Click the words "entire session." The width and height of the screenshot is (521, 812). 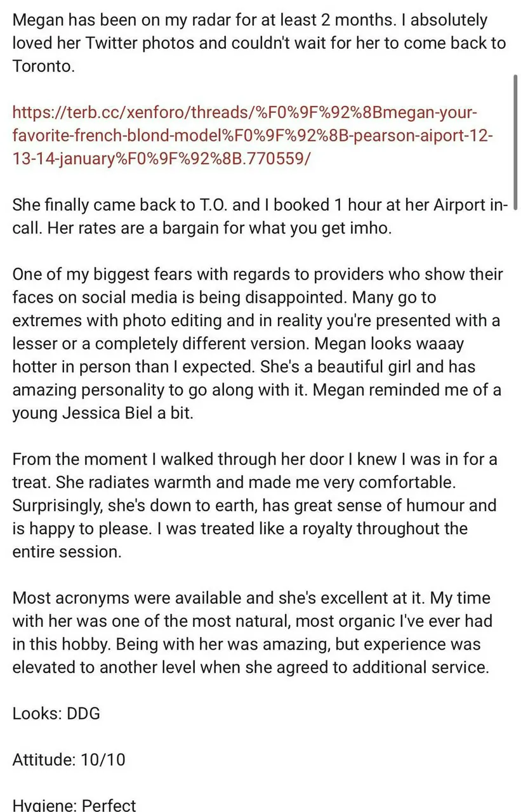tap(67, 552)
